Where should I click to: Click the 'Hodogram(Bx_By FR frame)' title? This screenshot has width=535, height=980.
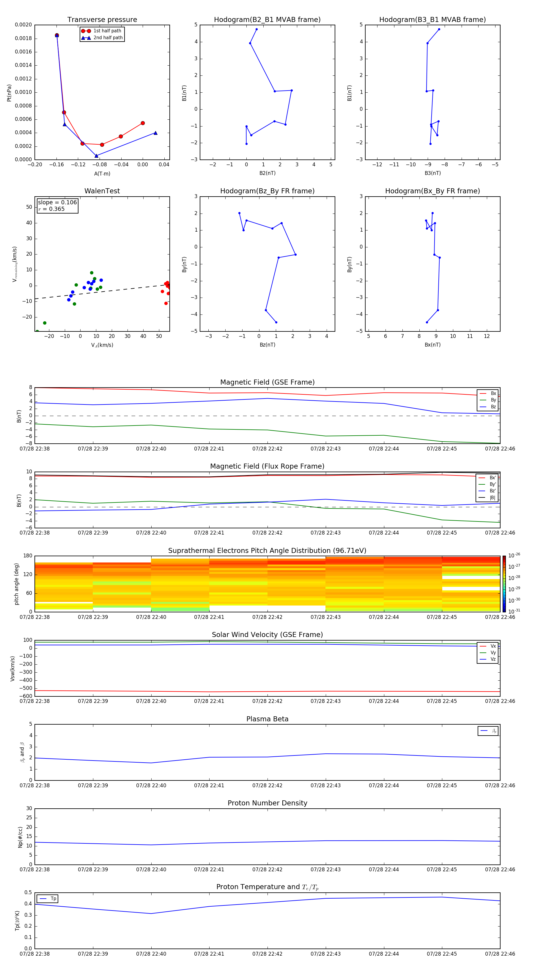click(x=432, y=191)
